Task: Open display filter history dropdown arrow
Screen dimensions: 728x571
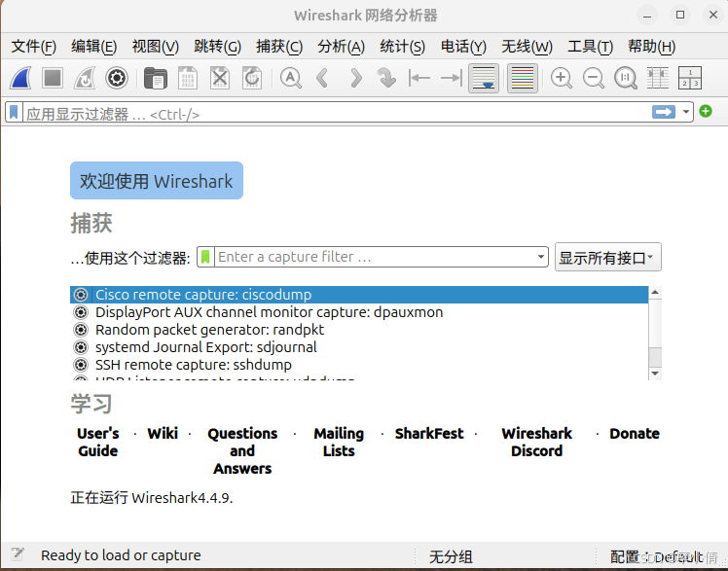Action: (x=686, y=112)
